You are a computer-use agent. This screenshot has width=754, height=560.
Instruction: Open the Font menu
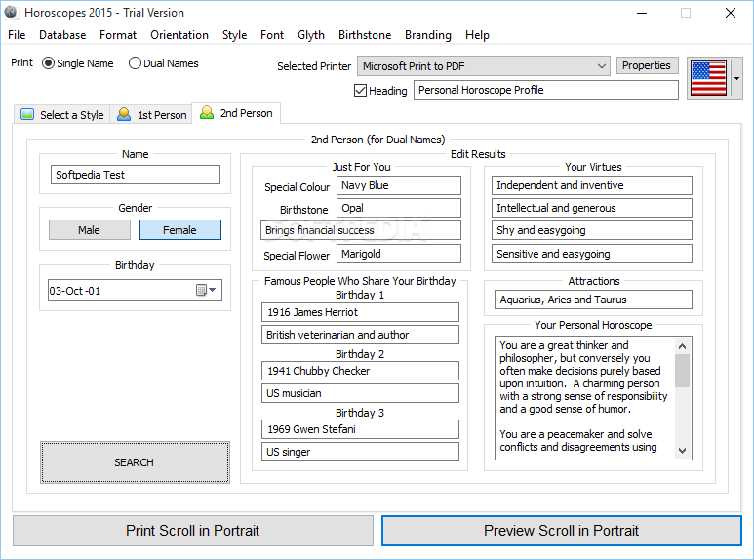coord(272,35)
